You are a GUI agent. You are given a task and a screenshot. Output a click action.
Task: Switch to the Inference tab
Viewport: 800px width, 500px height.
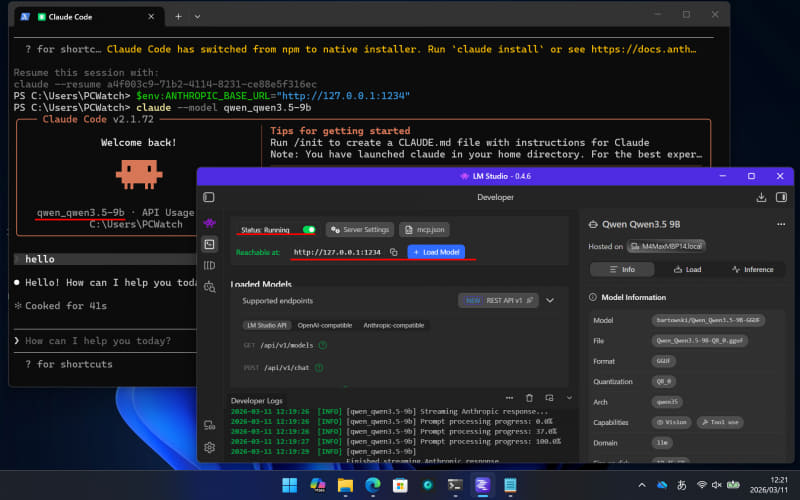pos(753,269)
